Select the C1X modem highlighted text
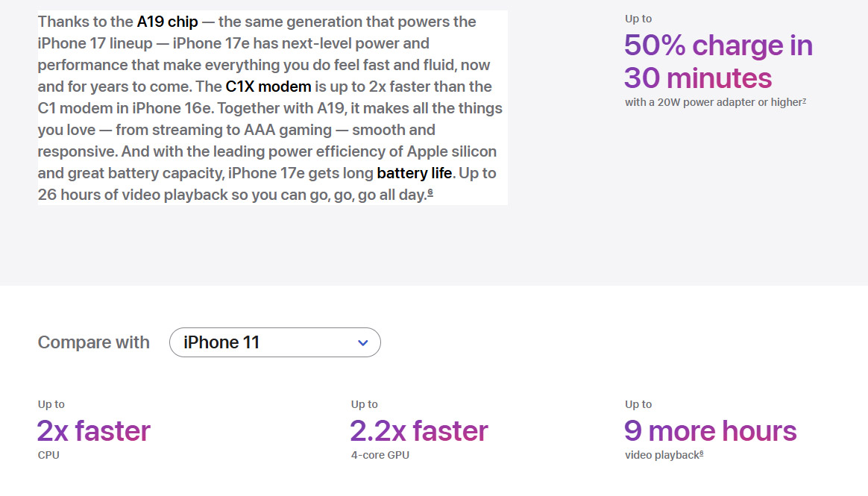The image size is (868, 496). [x=268, y=87]
